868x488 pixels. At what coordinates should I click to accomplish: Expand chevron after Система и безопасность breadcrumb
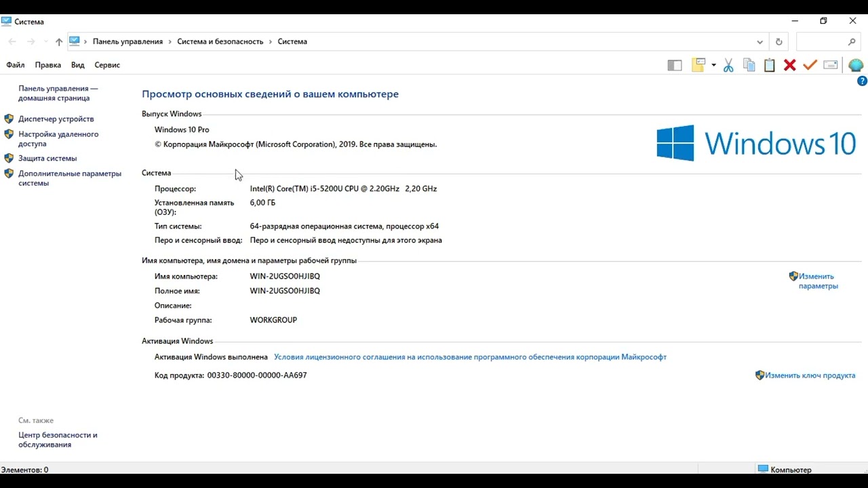click(271, 42)
